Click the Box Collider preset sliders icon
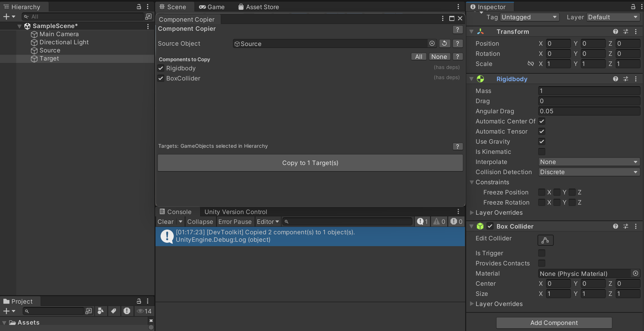 (x=626, y=226)
